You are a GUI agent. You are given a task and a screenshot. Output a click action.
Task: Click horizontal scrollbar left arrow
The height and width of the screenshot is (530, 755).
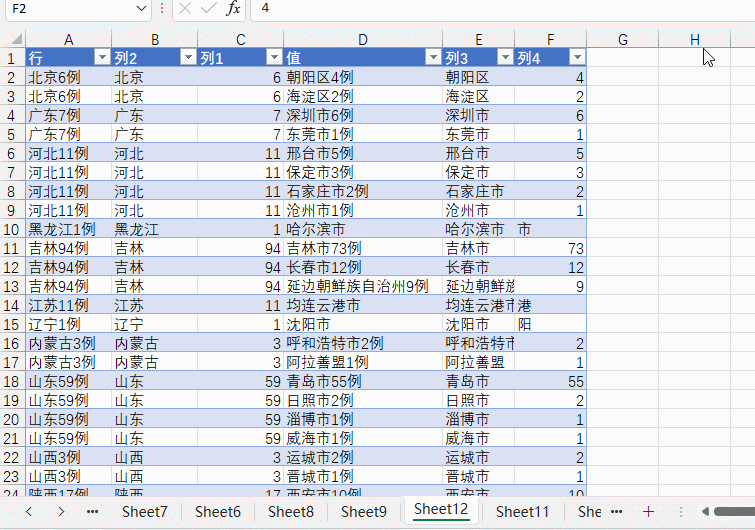[705, 511]
